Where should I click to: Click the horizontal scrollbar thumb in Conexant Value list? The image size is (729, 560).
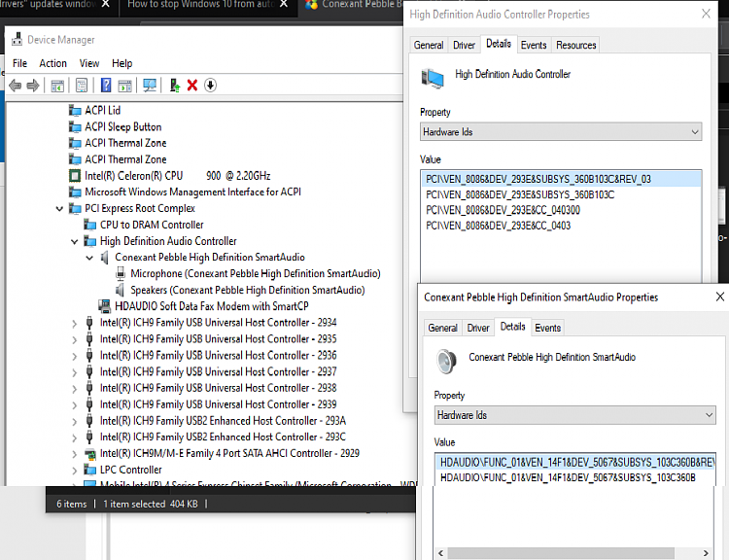click(x=561, y=553)
